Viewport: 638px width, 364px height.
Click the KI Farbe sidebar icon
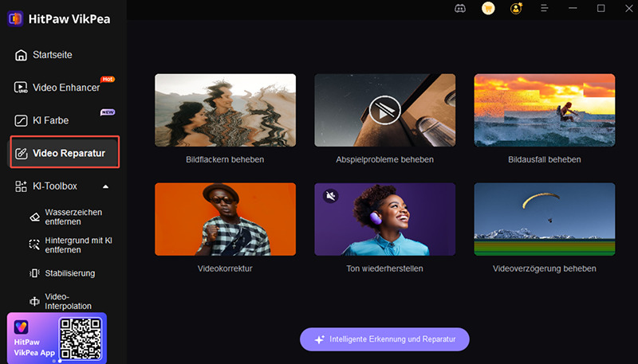pyautogui.click(x=21, y=120)
